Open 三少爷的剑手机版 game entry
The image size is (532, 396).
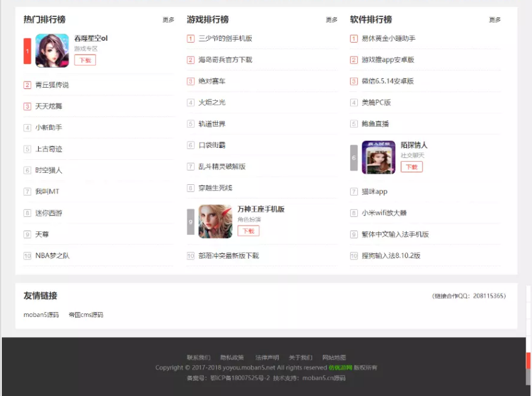point(226,38)
